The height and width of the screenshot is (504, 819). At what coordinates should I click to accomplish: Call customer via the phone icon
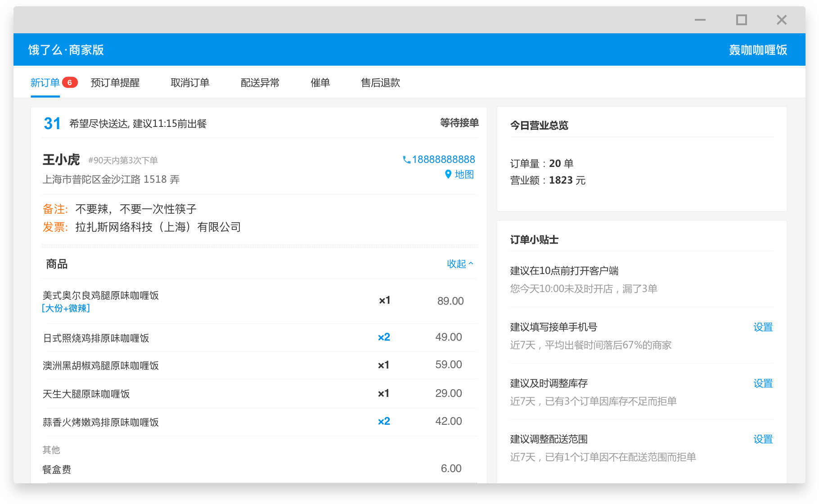tap(406, 159)
